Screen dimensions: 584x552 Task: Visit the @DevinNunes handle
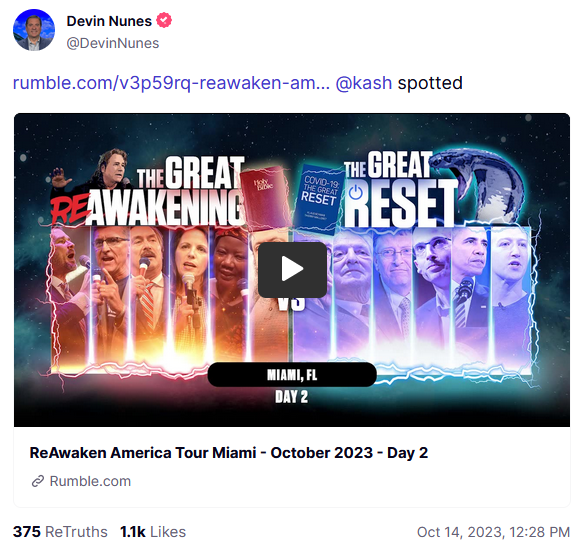coord(113,43)
